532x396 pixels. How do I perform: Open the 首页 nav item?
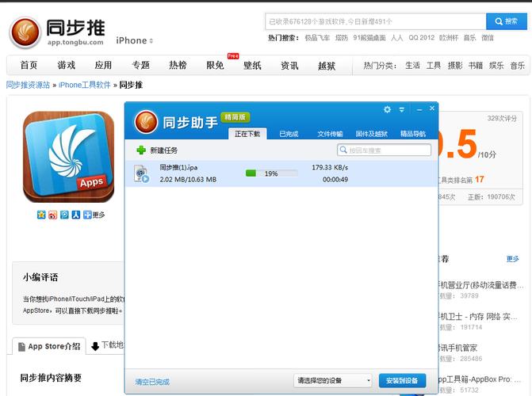29,65
